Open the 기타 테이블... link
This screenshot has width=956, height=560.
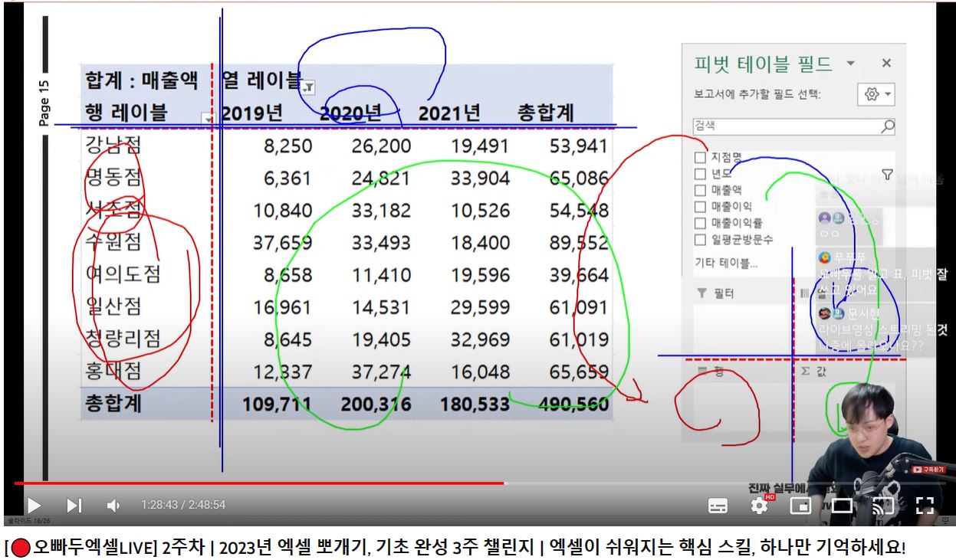[726, 264]
